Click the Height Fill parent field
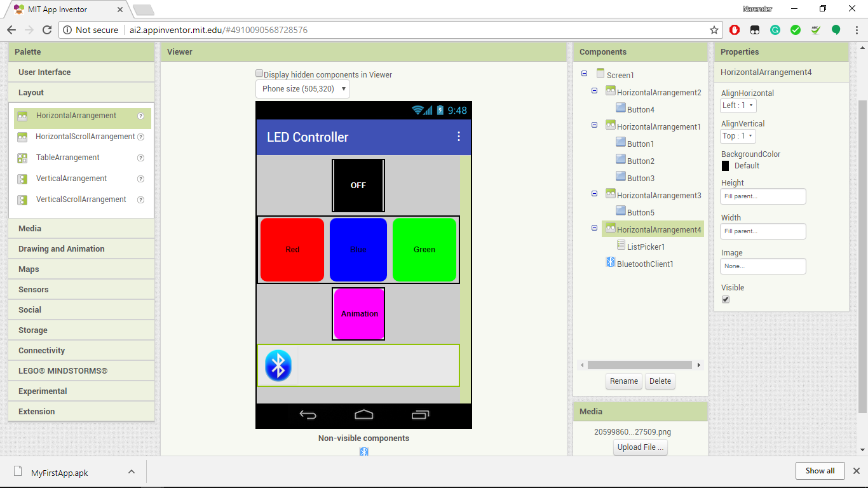Viewport: 868px width, 488px height. (763, 196)
